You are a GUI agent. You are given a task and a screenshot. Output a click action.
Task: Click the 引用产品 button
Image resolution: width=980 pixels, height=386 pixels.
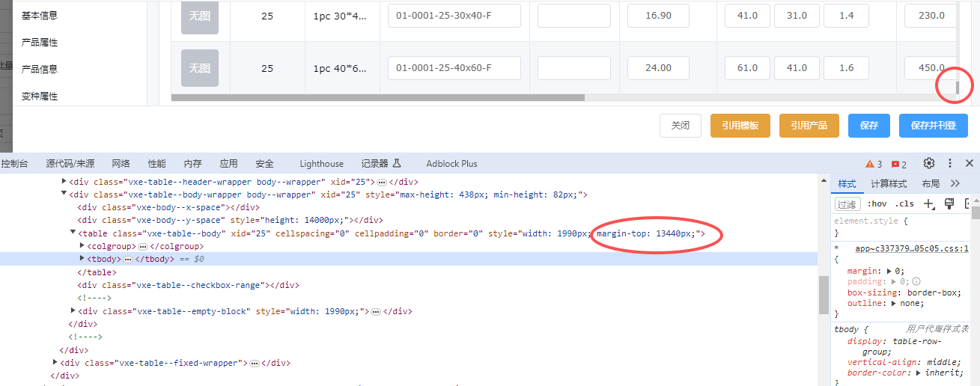tap(809, 126)
